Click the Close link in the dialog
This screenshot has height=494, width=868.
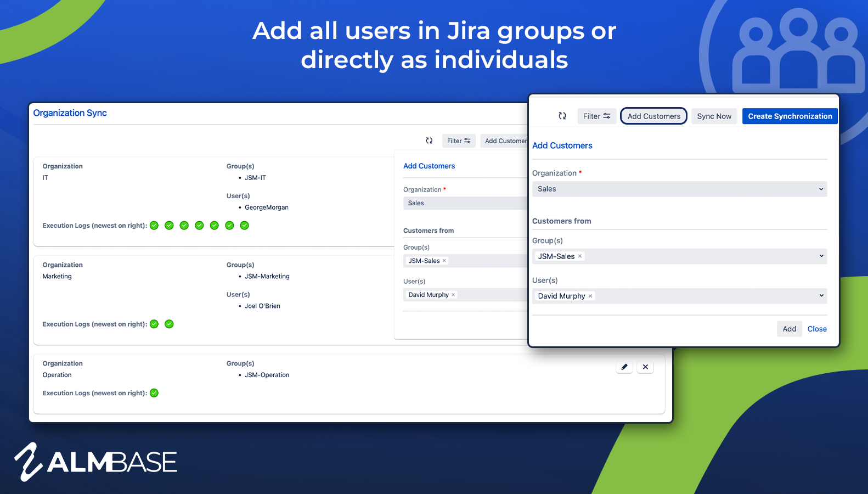click(x=817, y=329)
